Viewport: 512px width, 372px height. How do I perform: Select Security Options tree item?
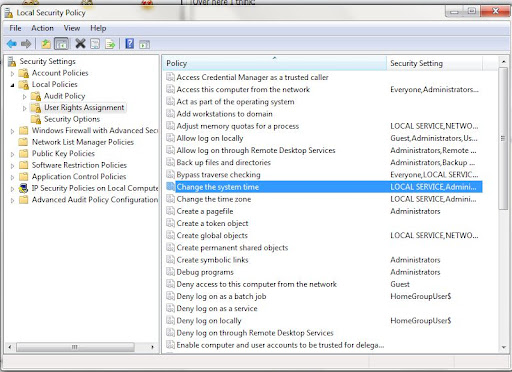[x=72, y=119]
